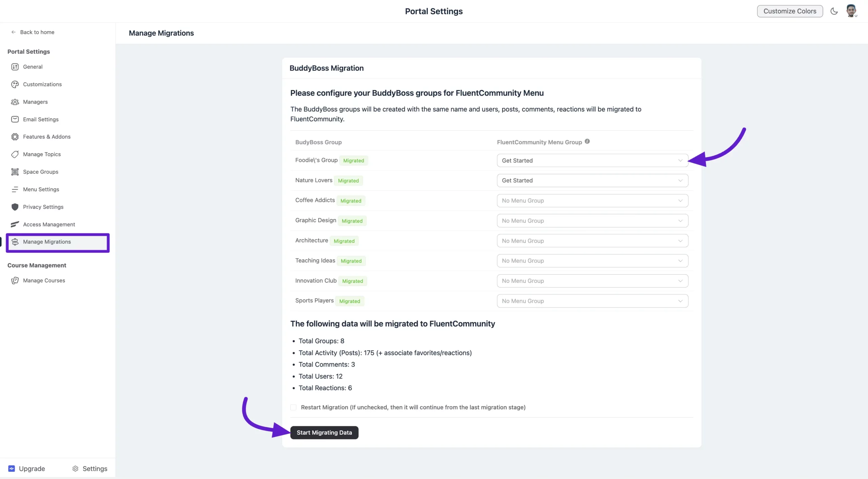Click the Email Settings envelope icon
This screenshot has width=868, height=479.
coord(15,119)
